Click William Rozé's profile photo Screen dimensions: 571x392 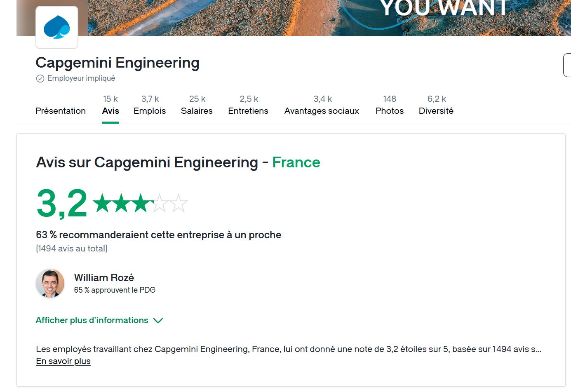[x=50, y=283]
